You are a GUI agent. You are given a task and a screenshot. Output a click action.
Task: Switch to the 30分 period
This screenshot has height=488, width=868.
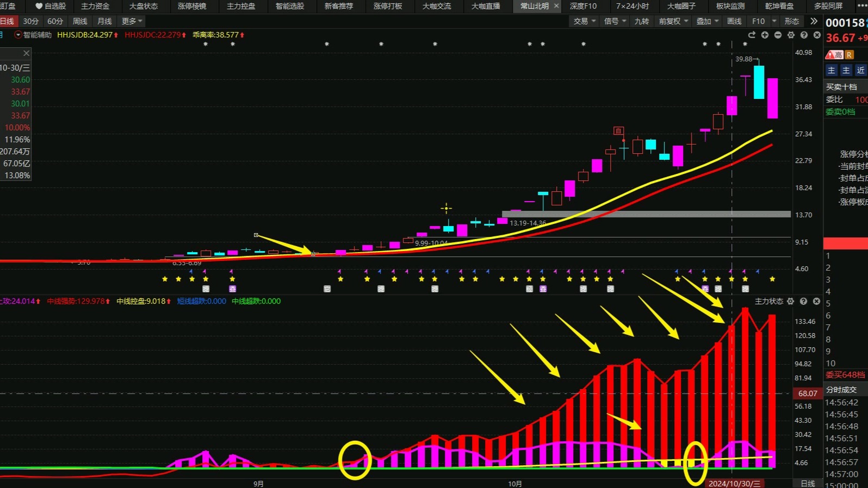[31, 21]
